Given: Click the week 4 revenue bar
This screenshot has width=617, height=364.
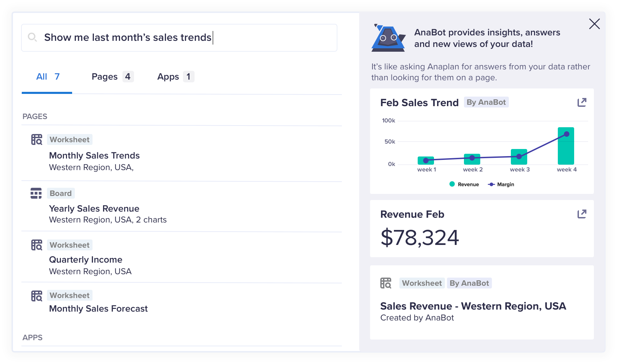Looking at the screenshot, I should coord(566,146).
